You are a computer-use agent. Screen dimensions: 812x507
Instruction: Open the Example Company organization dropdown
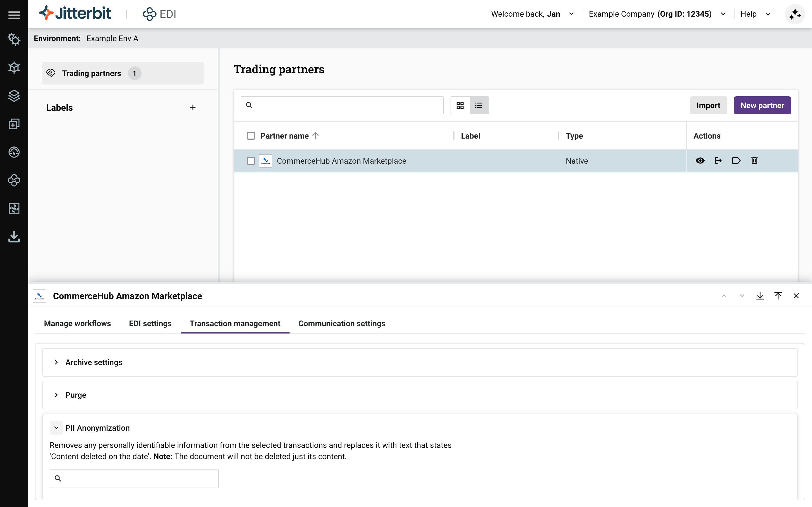[x=723, y=14]
